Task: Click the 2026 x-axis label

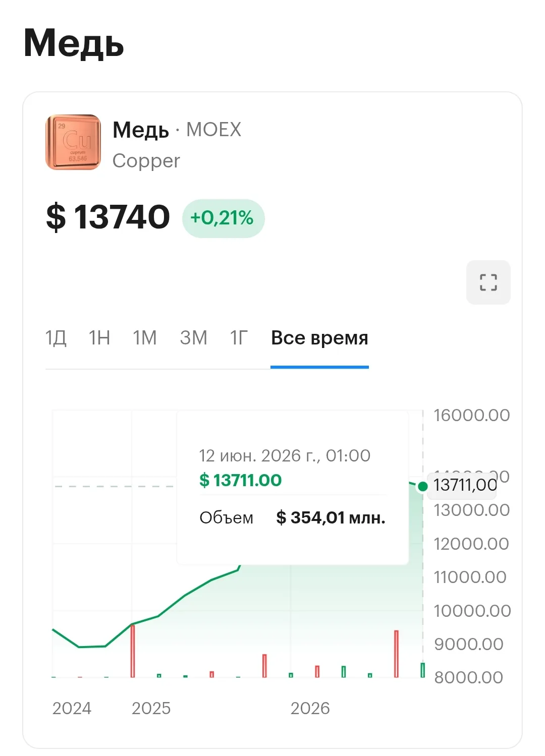Action: tap(310, 708)
